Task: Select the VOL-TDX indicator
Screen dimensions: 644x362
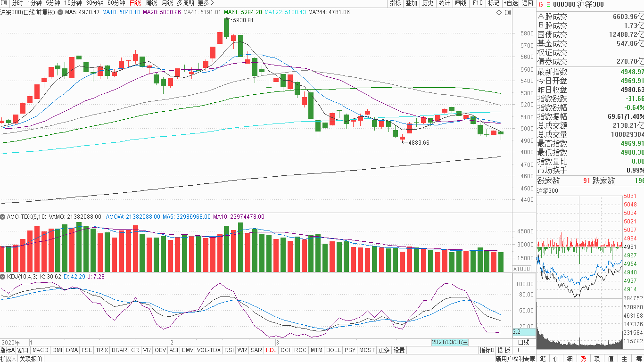Action: tap(209, 350)
